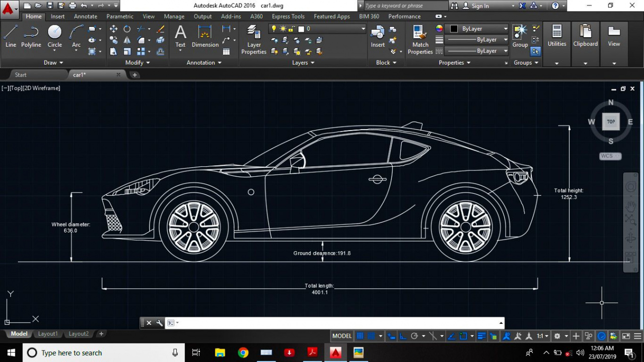Viewport: 644px width, 362px height.
Task: Click the Group tool icon
Action: point(520,36)
